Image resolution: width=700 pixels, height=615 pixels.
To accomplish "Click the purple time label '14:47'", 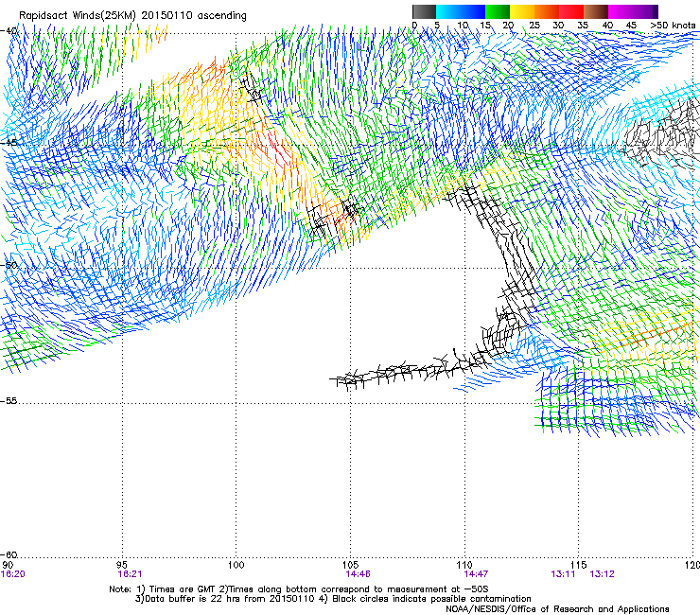I will [476, 574].
